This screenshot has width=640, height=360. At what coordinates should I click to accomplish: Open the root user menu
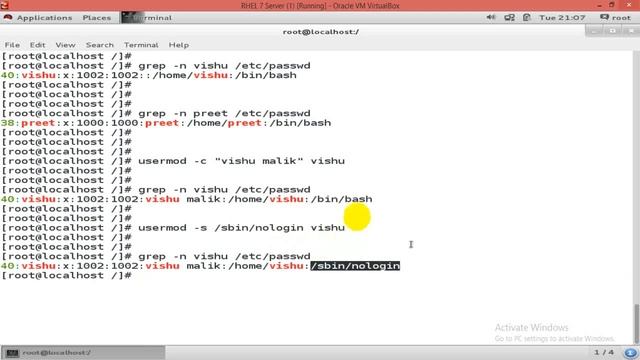coord(616,18)
